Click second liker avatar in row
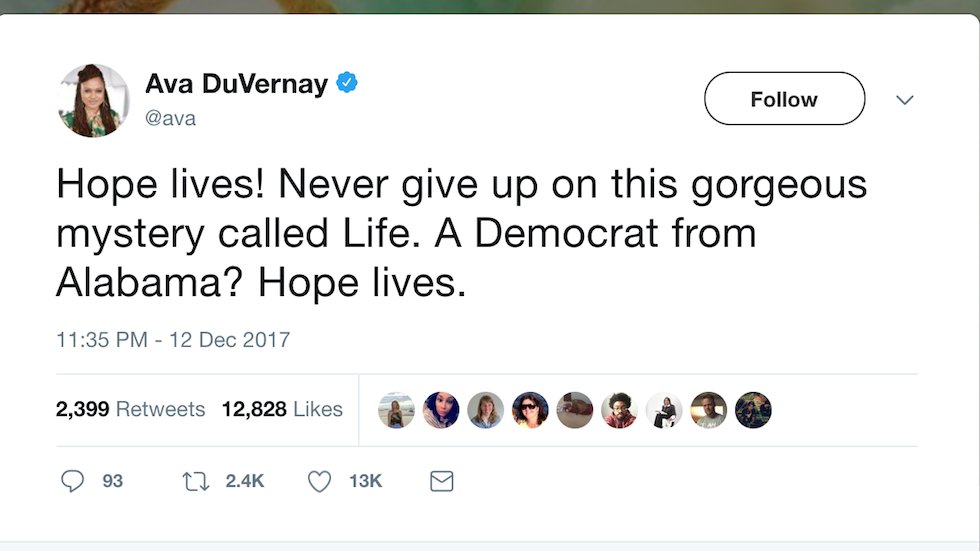The height and width of the screenshot is (551, 980). [x=441, y=410]
